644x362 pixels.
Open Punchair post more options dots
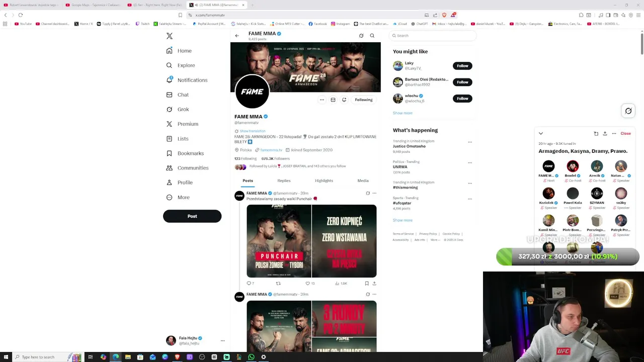374,193
